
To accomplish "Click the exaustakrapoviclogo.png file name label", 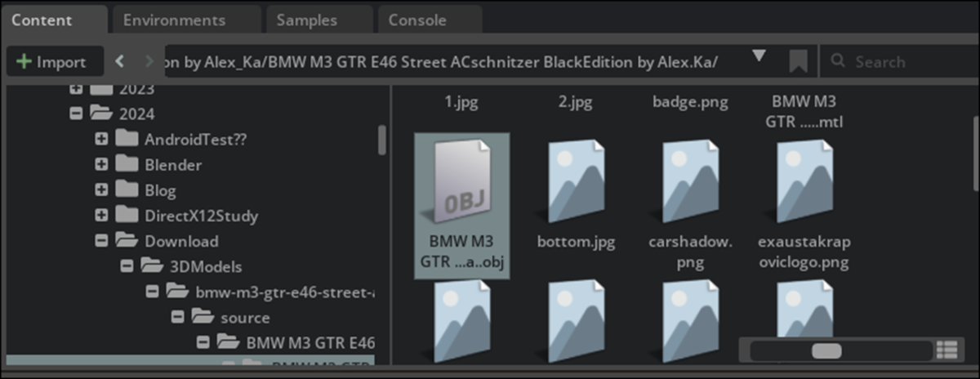I will pos(804,252).
